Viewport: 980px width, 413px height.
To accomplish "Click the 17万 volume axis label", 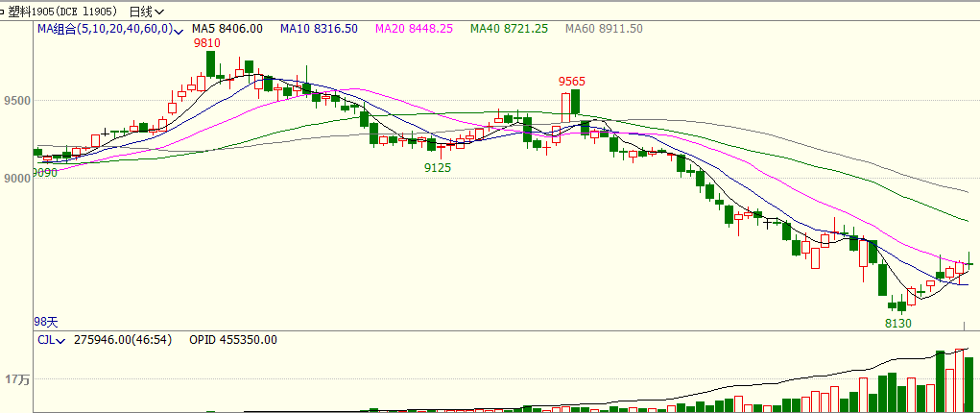I will point(17,379).
